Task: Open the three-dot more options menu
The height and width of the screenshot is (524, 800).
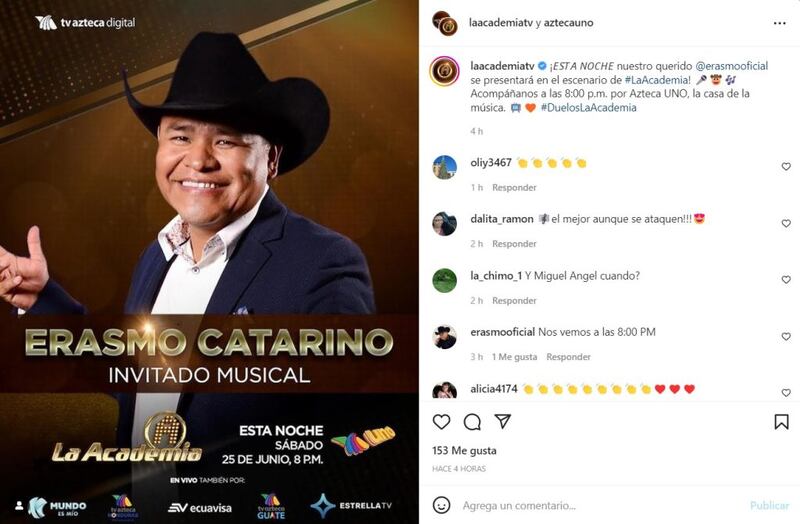Action: tap(779, 23)
